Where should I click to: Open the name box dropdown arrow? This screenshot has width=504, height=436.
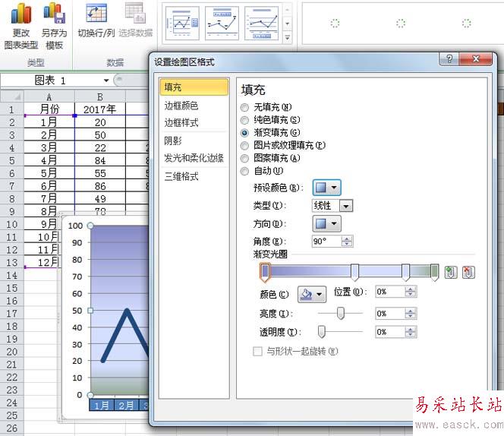point(106,81)
